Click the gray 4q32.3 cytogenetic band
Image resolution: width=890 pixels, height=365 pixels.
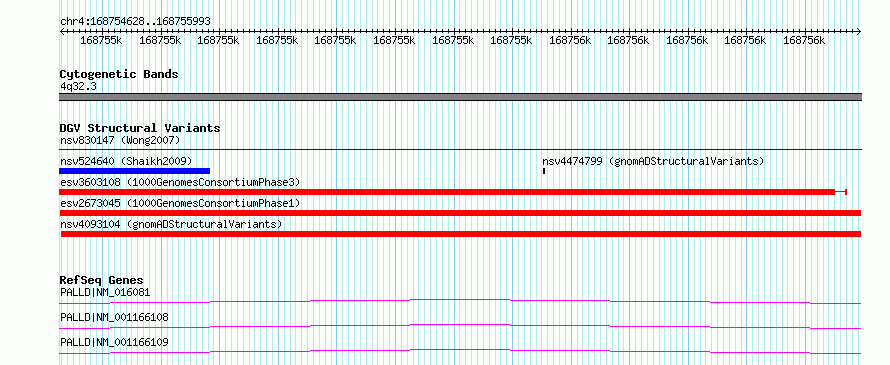point(460,97)
